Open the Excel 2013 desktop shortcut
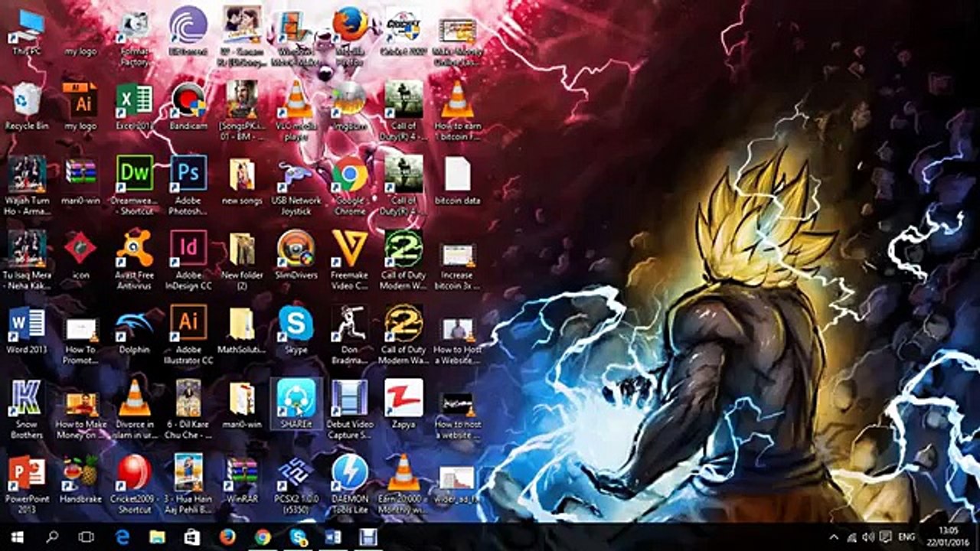Viewport: 980px width, 551px height. pyautogui.click(x=135, y=106)
